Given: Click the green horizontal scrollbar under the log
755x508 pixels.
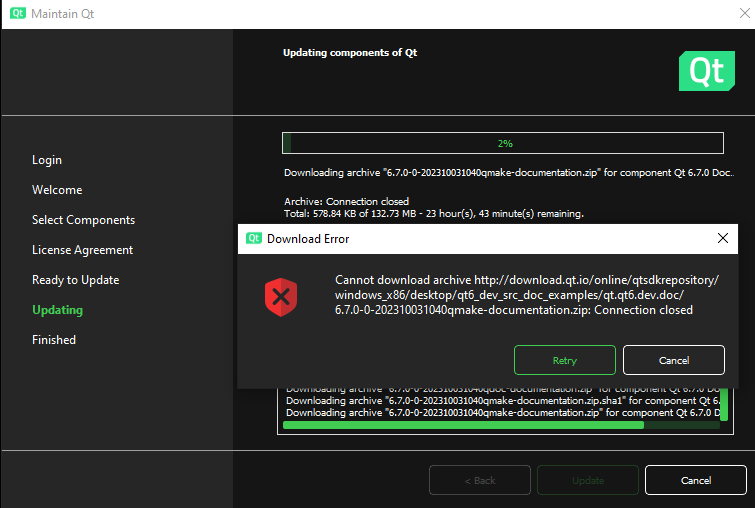Looking at the screenshot, I should click(463, 425).
